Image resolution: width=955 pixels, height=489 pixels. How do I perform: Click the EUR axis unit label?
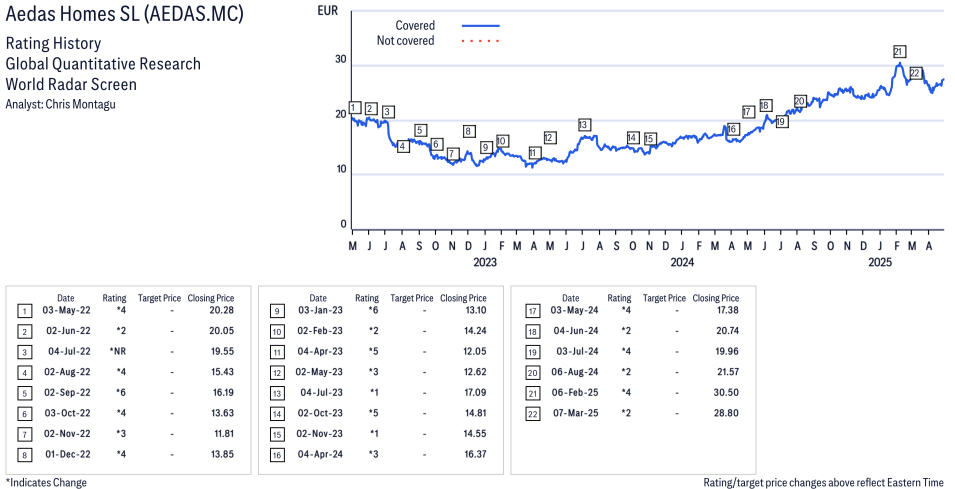tap(328, 11)
